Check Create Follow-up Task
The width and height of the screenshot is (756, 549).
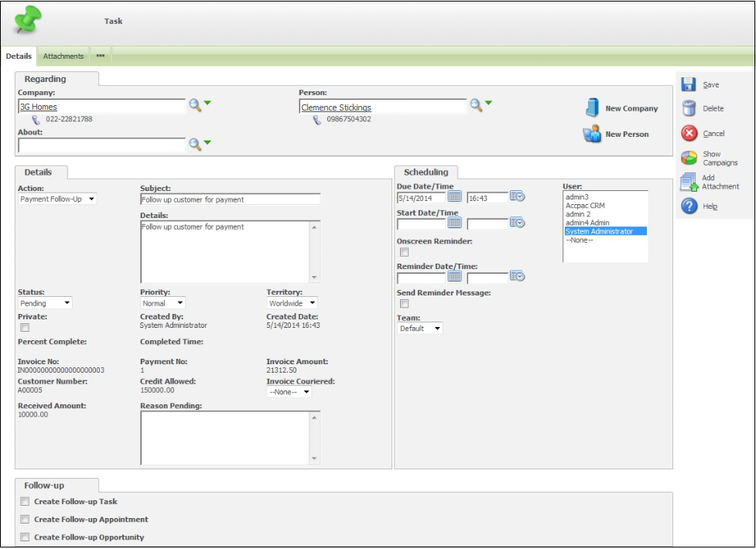click(25, 502)
